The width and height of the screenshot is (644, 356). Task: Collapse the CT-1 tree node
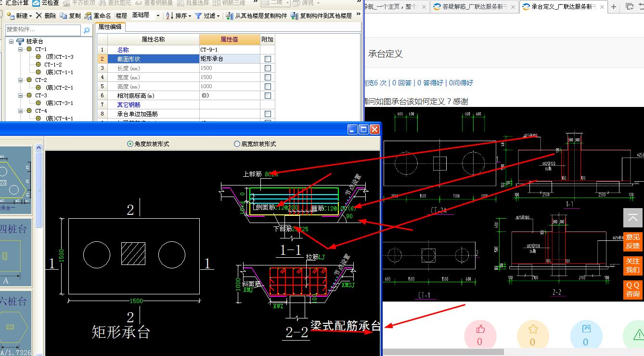[21, 49]
